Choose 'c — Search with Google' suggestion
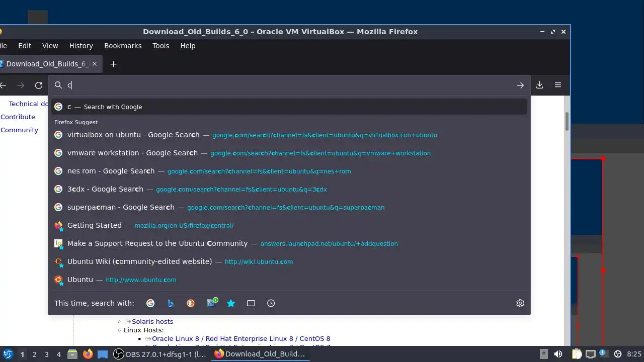The width and height of the screenshot is (644, 362). [289, 107]
